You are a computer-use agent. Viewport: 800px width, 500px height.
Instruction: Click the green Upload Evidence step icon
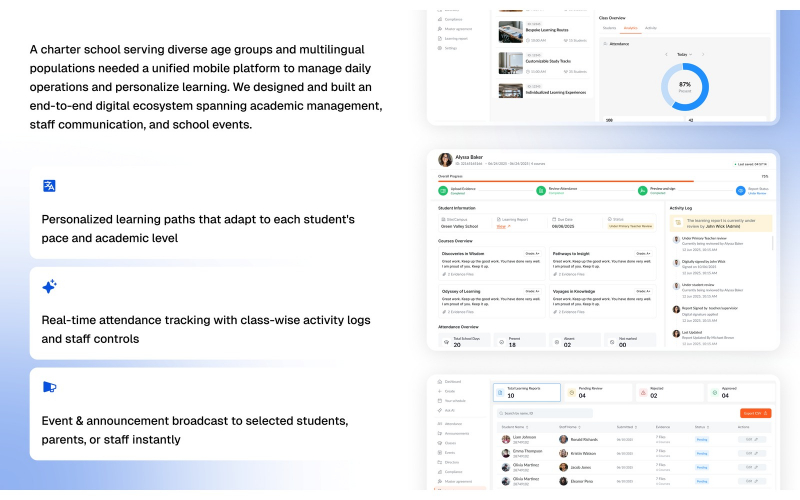coord(443,191)
